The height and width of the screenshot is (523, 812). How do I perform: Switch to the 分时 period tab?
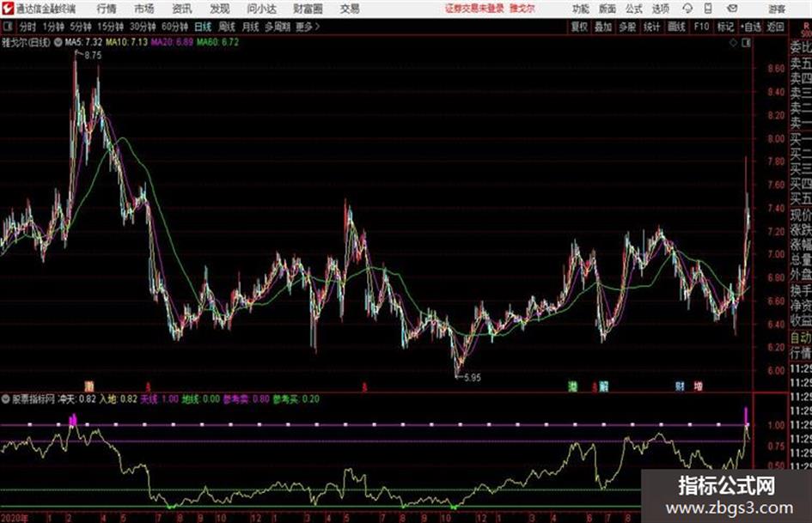click(x=28, y=27)
